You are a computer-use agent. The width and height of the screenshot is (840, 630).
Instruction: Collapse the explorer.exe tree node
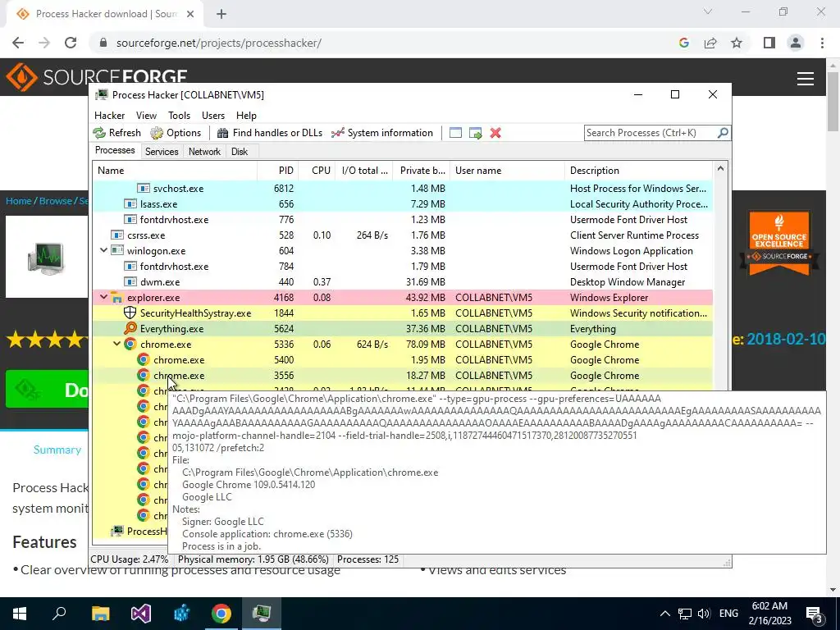[103, 297]
